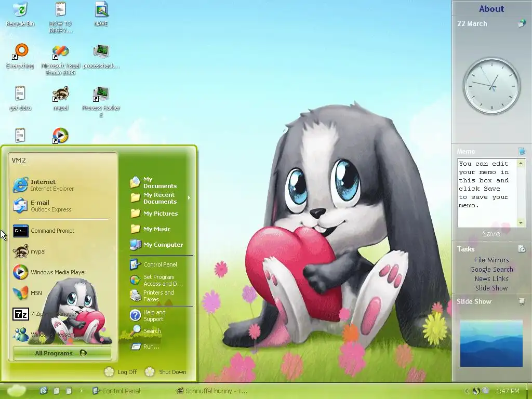Click the first system tray icon beside the chevron

pos(476,391)
